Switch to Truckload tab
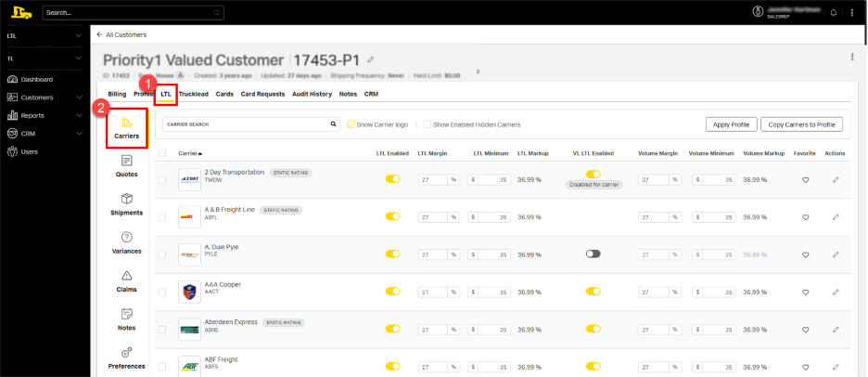 [x=193, y=95]
